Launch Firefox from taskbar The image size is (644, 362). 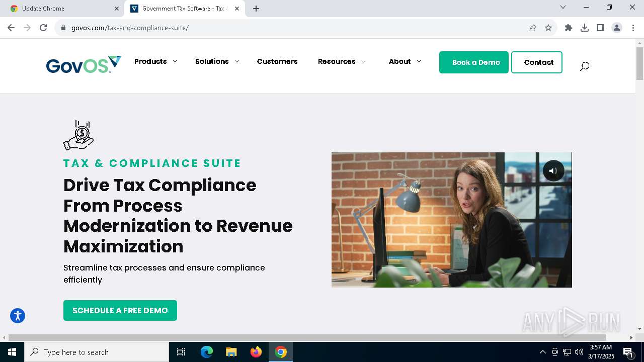coord(256,352)
